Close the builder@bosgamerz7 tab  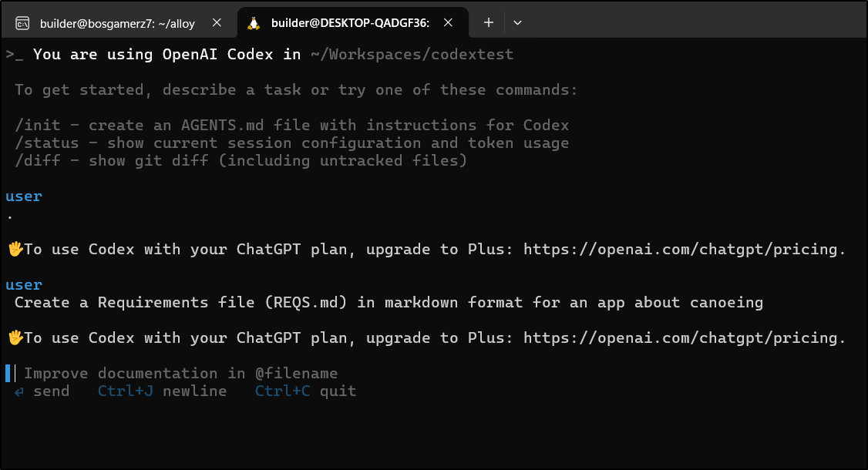pos(217,22)
